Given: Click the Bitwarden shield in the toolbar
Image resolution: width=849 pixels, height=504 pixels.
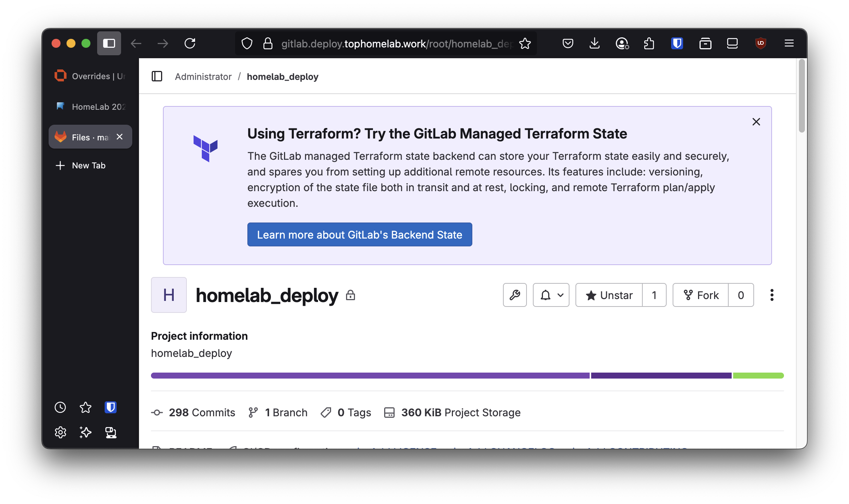Looking at the screenshot, I should click(x=677, y=43).
